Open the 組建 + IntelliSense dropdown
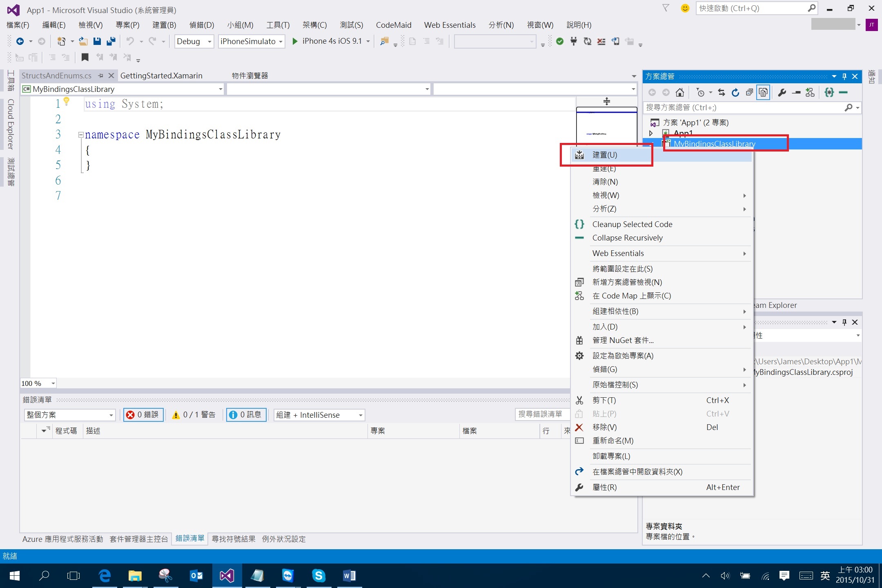Viewport: 882px width, 588px height. click(319, 415)
